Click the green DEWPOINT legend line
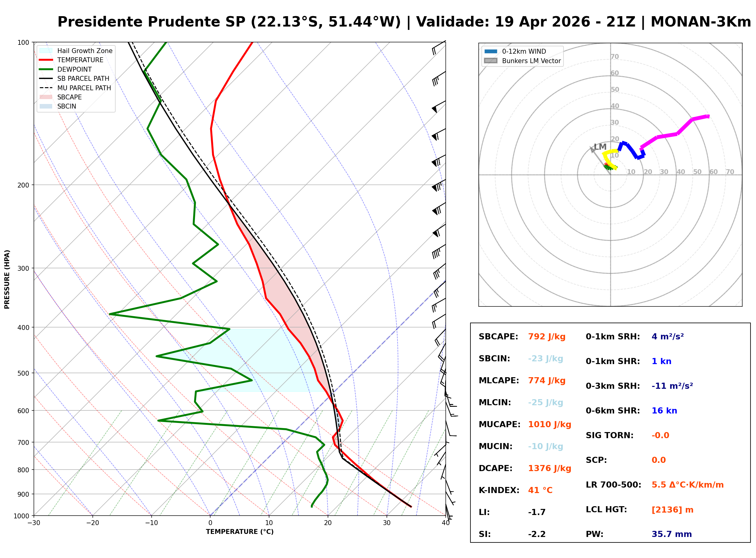 46,69
